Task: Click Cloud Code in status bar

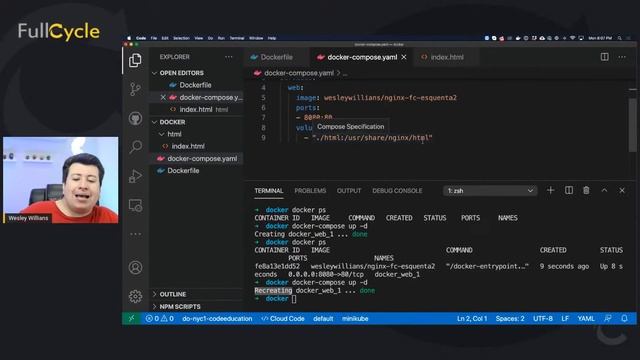Action: click(x=283, y=318)
